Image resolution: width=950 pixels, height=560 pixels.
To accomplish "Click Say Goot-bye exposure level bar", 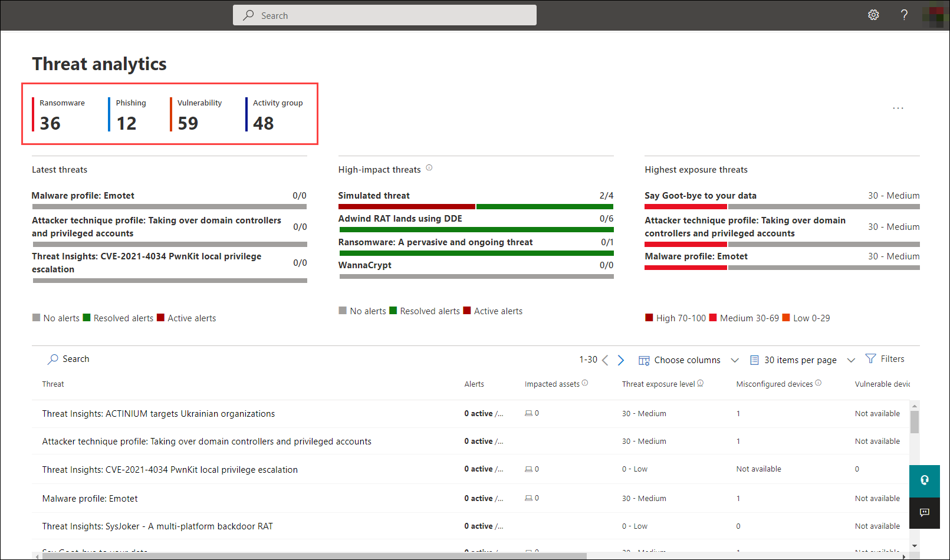I will (x=782, y=207).
